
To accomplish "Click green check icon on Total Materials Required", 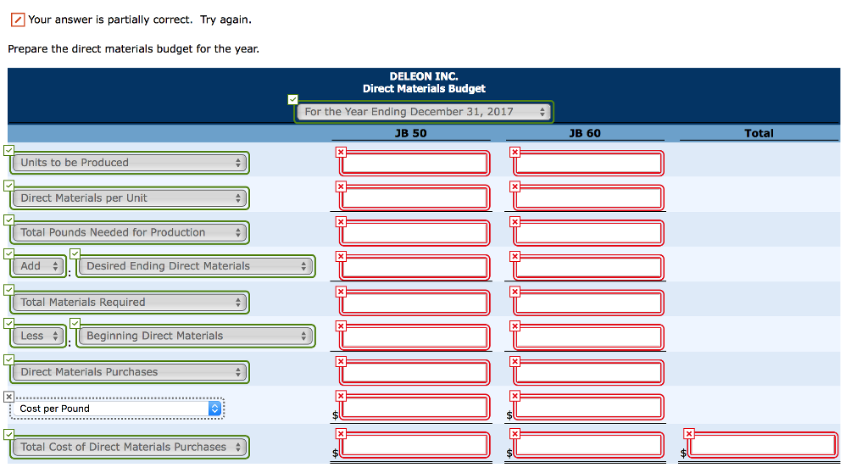I will point(8,290).
